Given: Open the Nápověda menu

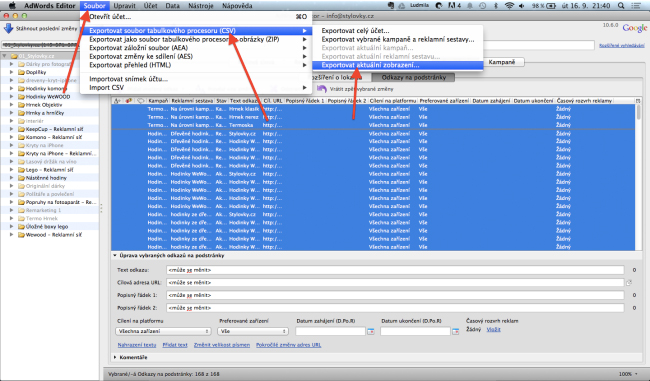Looking at the screenshot, I should (x=237, y=6).
